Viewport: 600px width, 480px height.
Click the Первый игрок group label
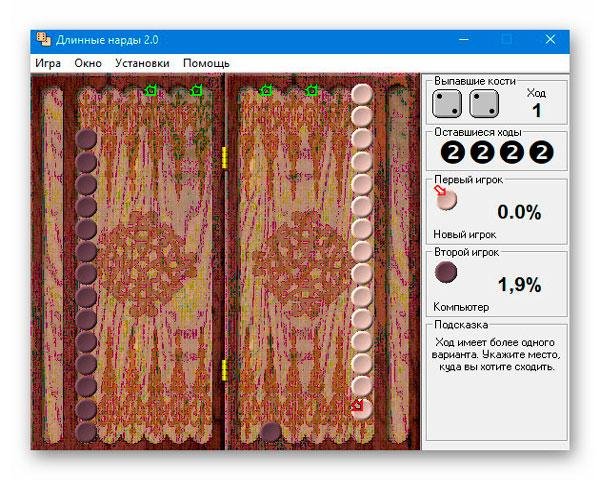click(x=468, y=180)
